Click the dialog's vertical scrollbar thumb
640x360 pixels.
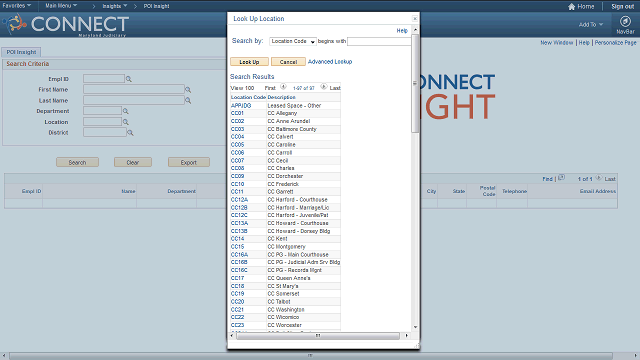point(415,84)
